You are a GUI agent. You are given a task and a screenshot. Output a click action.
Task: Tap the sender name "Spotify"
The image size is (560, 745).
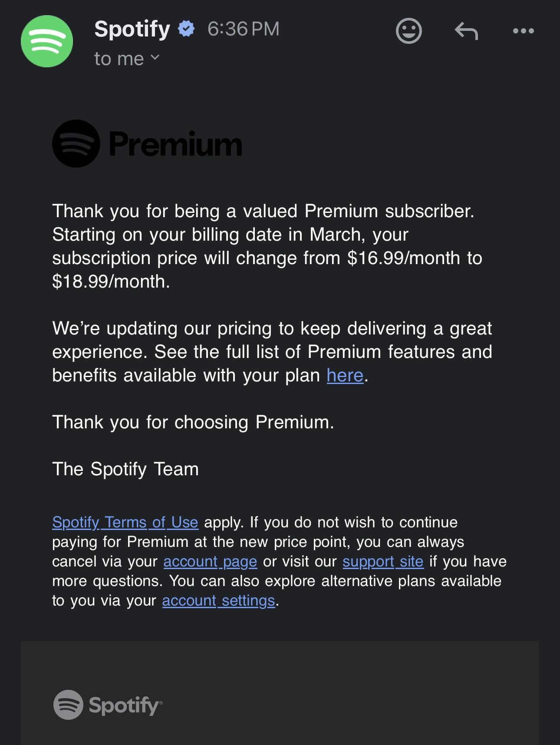[132, 29]
